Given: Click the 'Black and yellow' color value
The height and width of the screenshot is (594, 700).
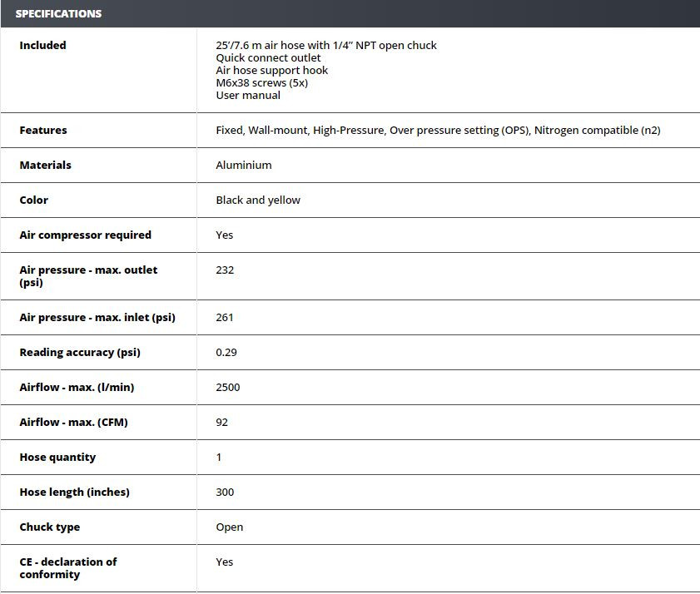Looking at the screenshot, I should (258, 200).
